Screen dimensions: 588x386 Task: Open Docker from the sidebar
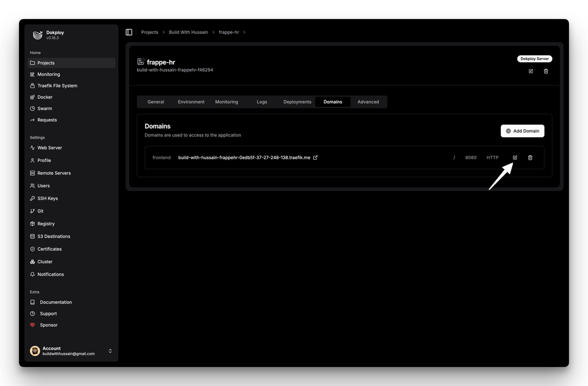click(x=45, y=97)
